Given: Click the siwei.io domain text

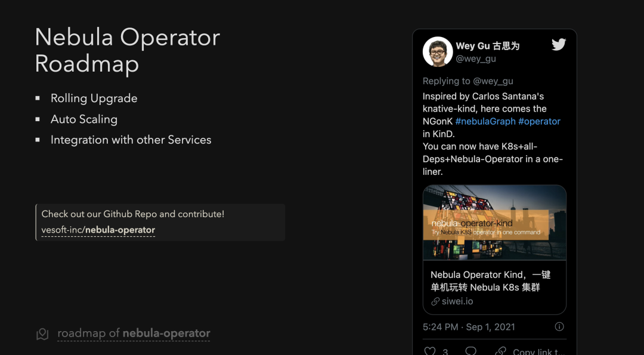Looking at the screenshot, I should tap(457, 302).
